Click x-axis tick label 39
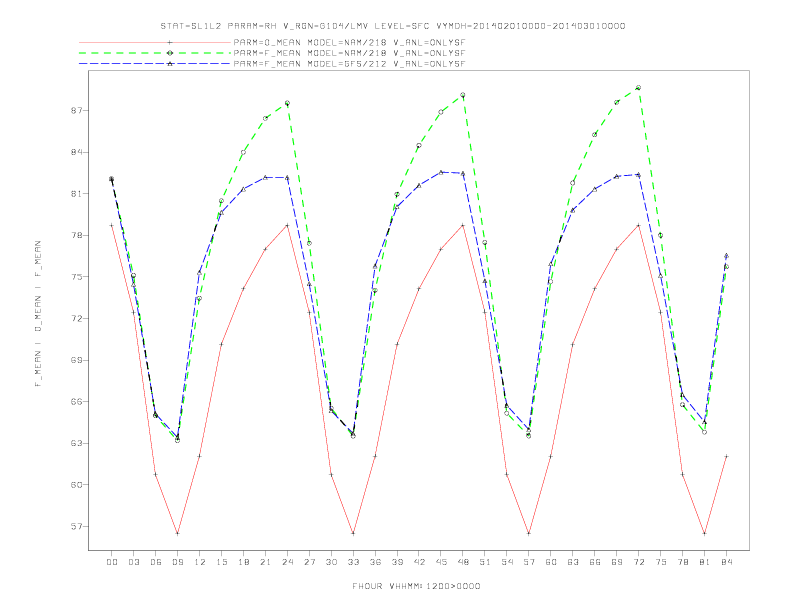Screen dimensions: 792x612 pos(397,562)
